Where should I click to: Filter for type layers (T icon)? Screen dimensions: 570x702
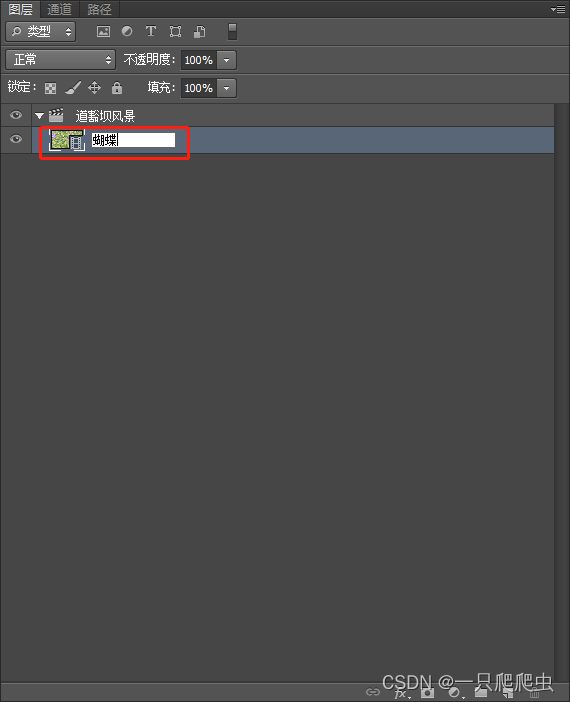coord(151,31)
